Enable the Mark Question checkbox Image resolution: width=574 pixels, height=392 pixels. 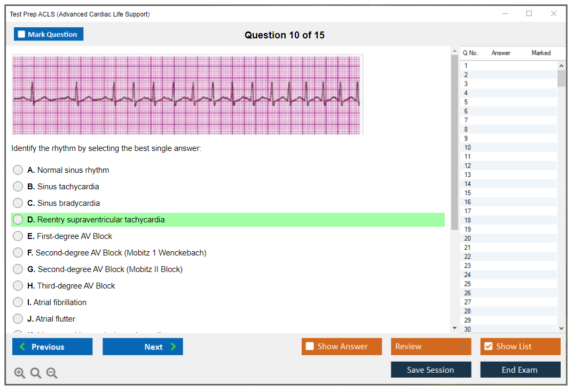click(22, 35)
